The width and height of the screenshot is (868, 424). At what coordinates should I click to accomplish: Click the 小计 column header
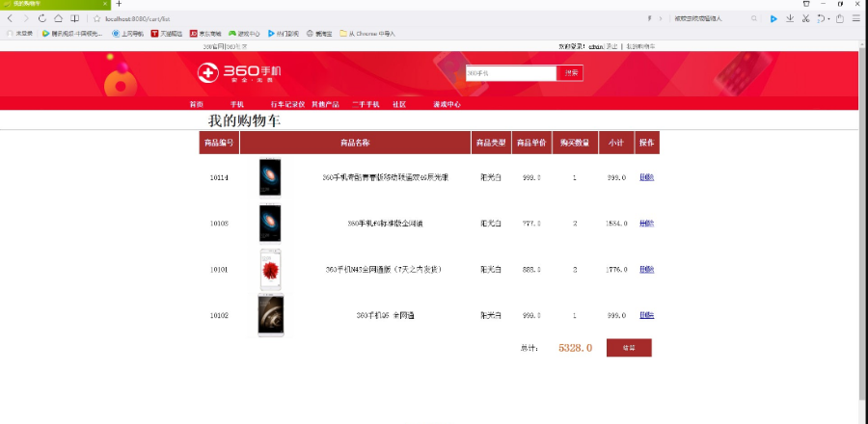tap(616, 143)
